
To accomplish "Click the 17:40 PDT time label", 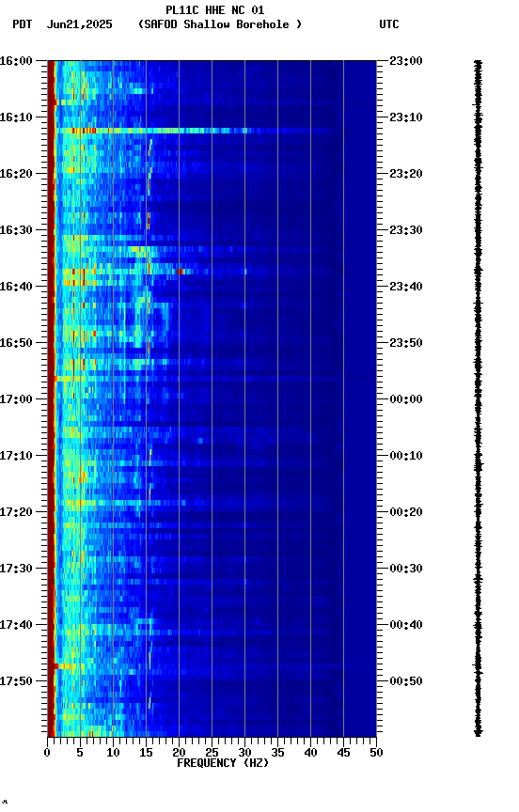I will [x=16, y=625].
